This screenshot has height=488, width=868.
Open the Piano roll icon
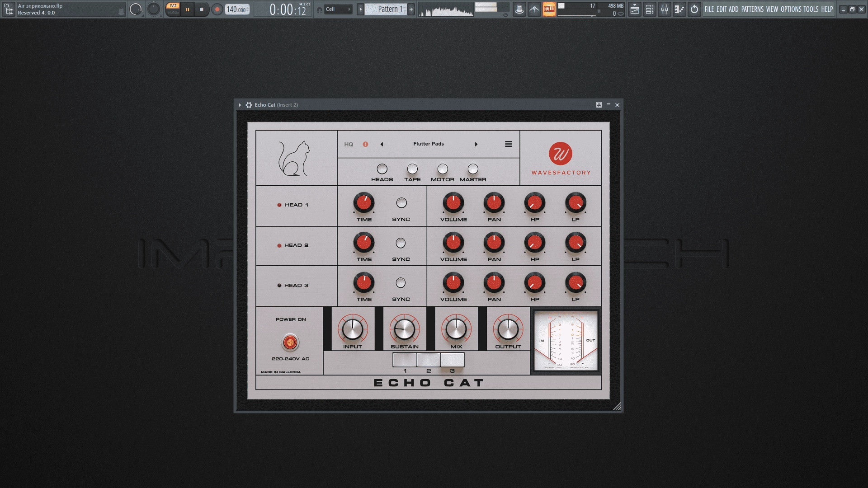pyautogui.click(x=679, y=9)
